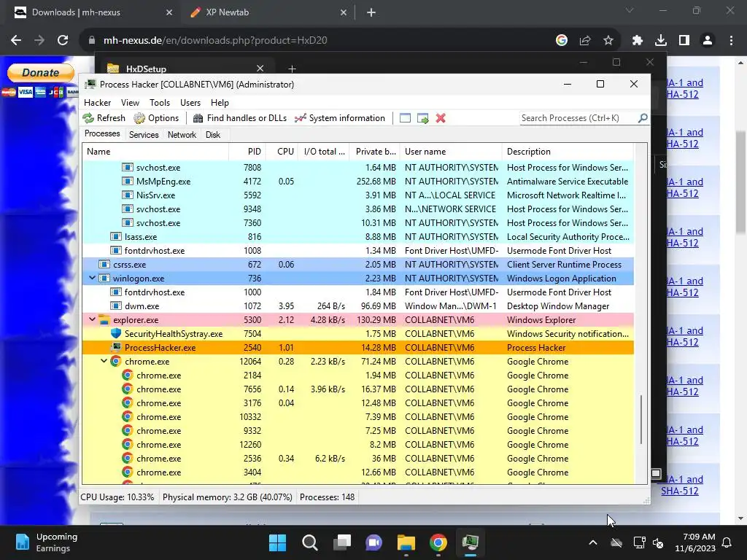This screenshot has height=560, width=747.
Task: Click the Chrome icon for PID 7656
Action: click(x=127, y=389)
